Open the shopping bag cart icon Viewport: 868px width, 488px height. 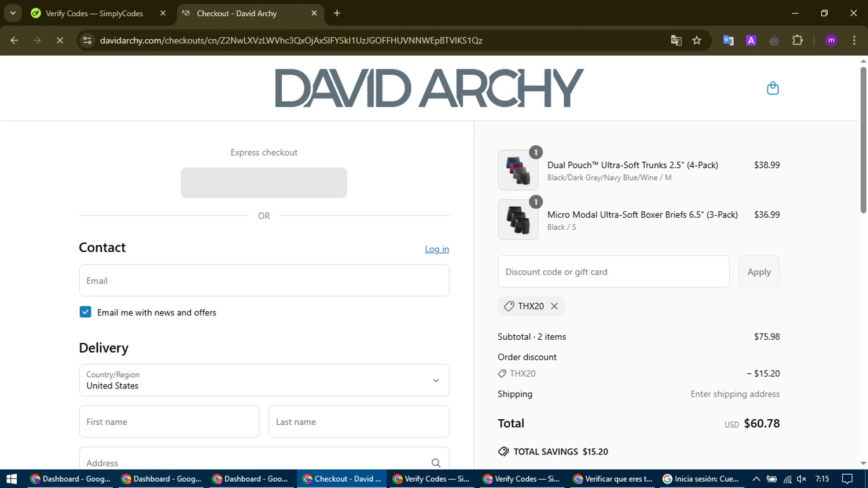click(773, 88)
